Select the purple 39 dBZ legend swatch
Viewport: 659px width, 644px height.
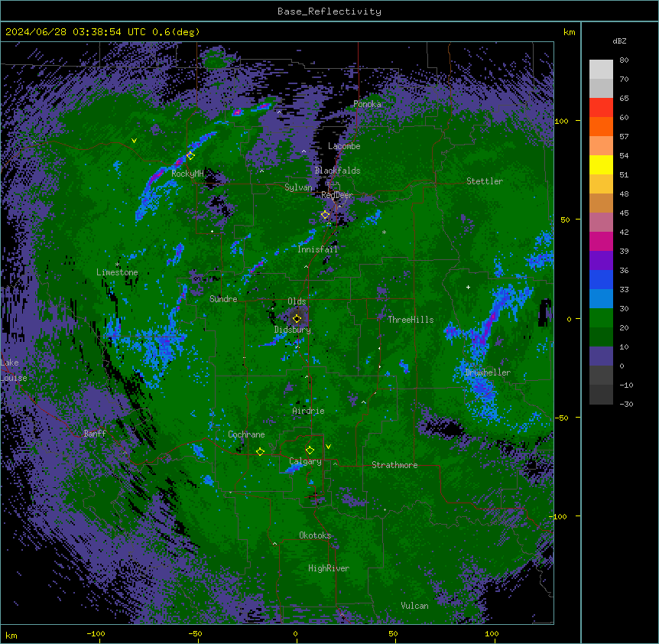tap(601, 261)
